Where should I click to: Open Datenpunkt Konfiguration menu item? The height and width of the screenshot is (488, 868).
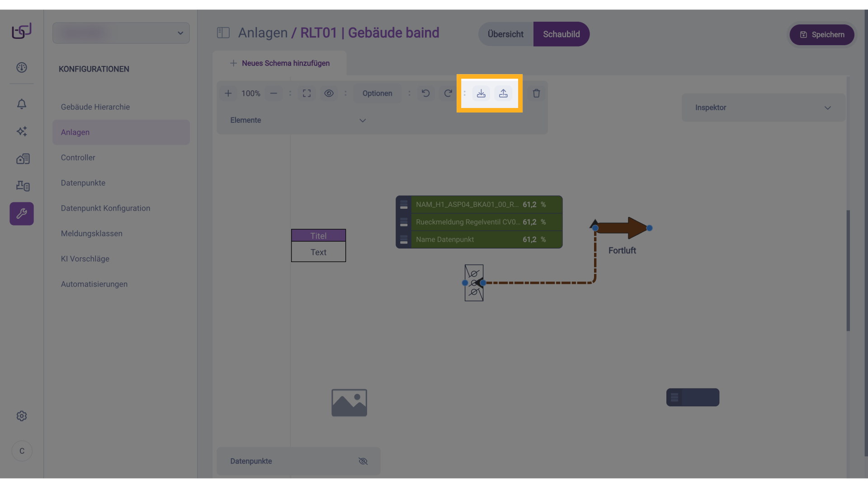pyautogui.click(x=105, y=208)
